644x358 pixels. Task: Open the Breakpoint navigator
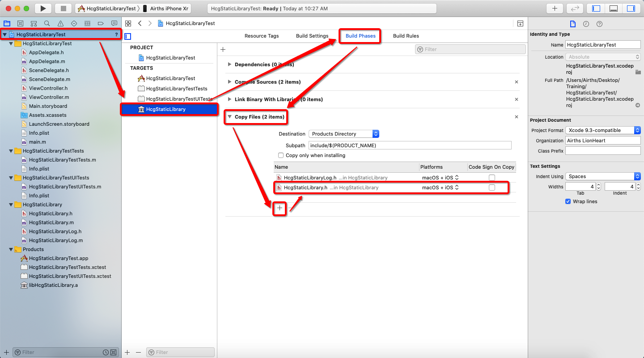coord(100,23)
